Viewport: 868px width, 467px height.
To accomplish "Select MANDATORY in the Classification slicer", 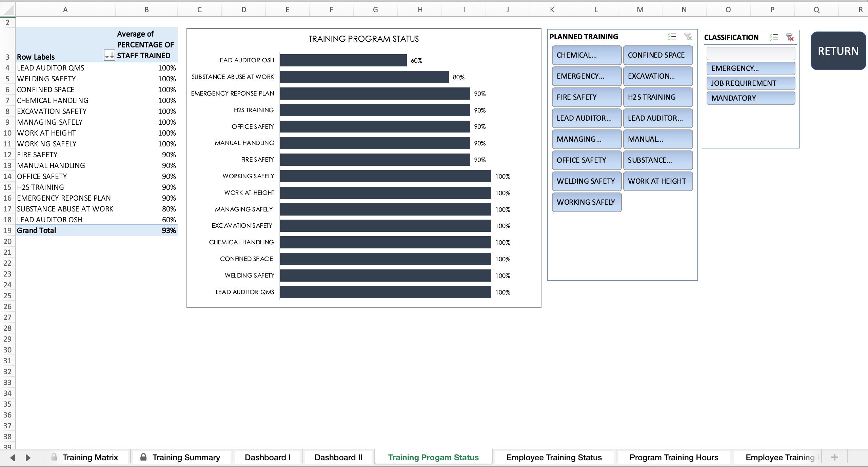I will (751, 98).
